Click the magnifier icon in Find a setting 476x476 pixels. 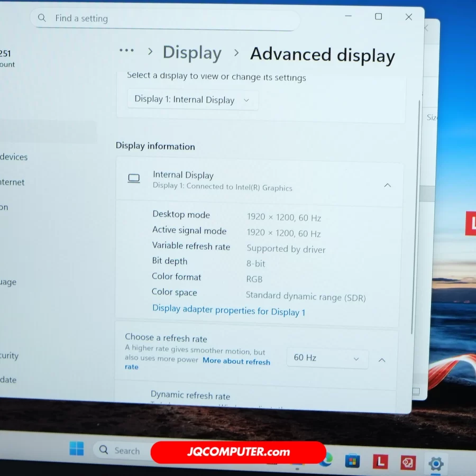[x=42, y=18]
